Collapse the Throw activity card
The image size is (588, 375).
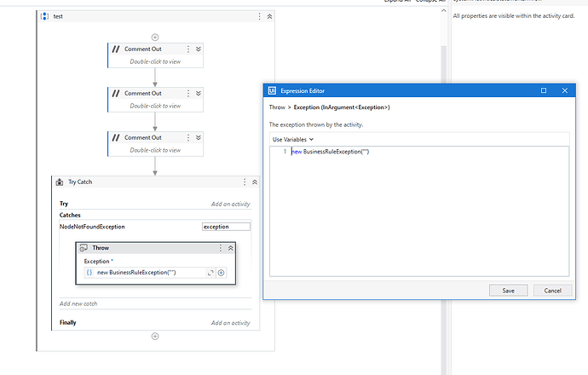[231, 248]
